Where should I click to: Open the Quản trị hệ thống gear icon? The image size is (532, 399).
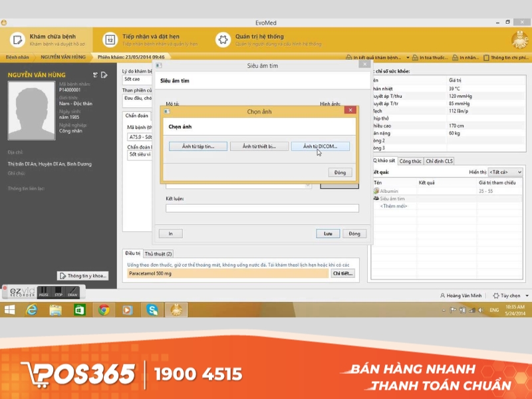click(223, 40)
